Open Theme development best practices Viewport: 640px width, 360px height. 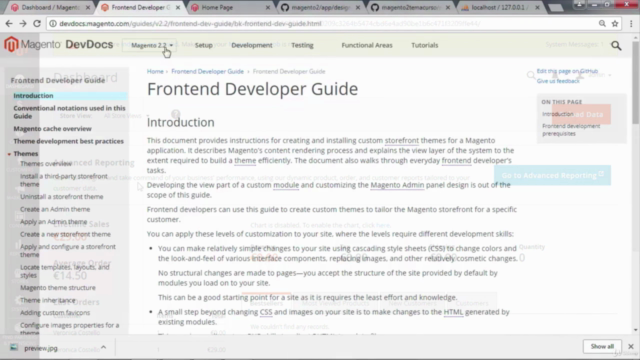tap(68, 141)
